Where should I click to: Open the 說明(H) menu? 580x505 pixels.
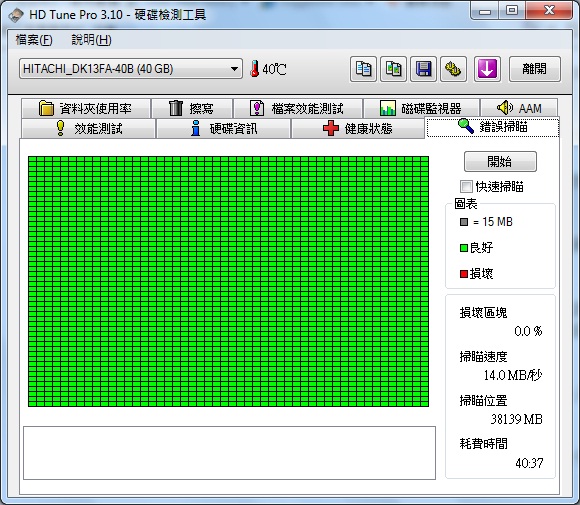[91, 40]
